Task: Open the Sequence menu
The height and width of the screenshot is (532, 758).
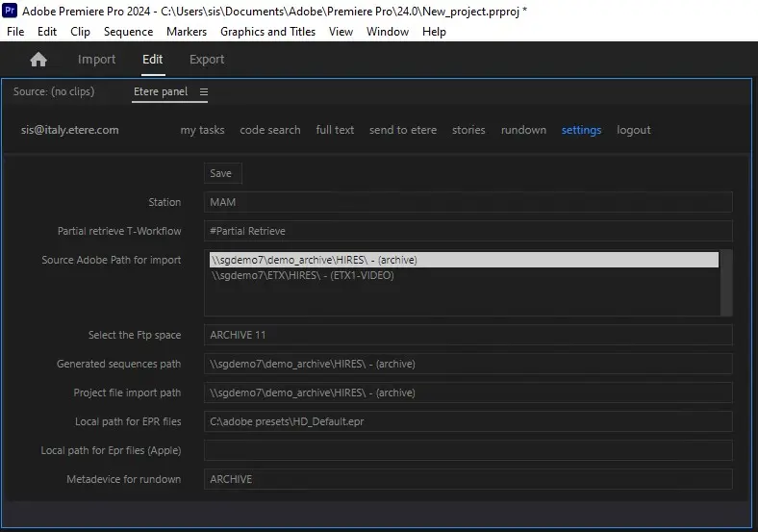Action: point(128,32)
